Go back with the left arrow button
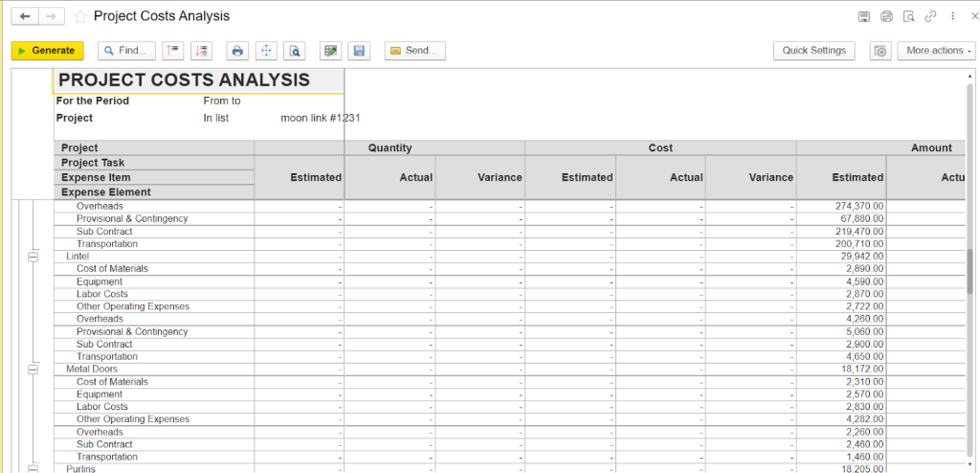This screenshot has width=980, height=473. click(25, 16)
